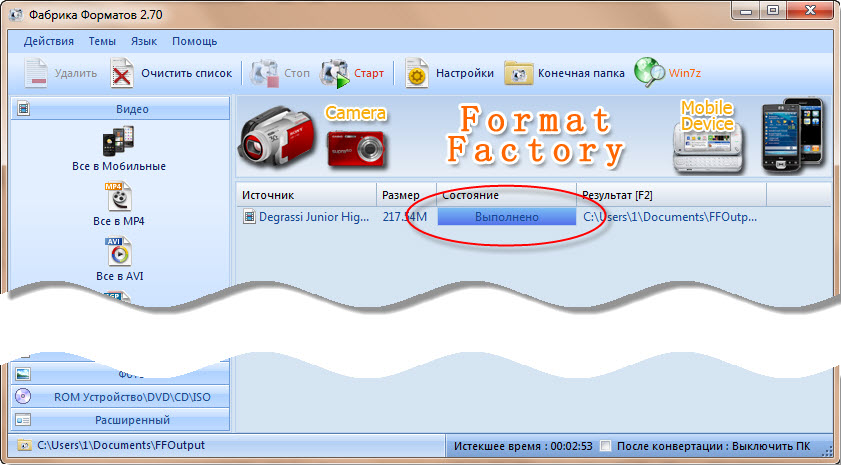Click the Все в MP4 label
This screenshot has width=841, height=465.
(119, 221)
